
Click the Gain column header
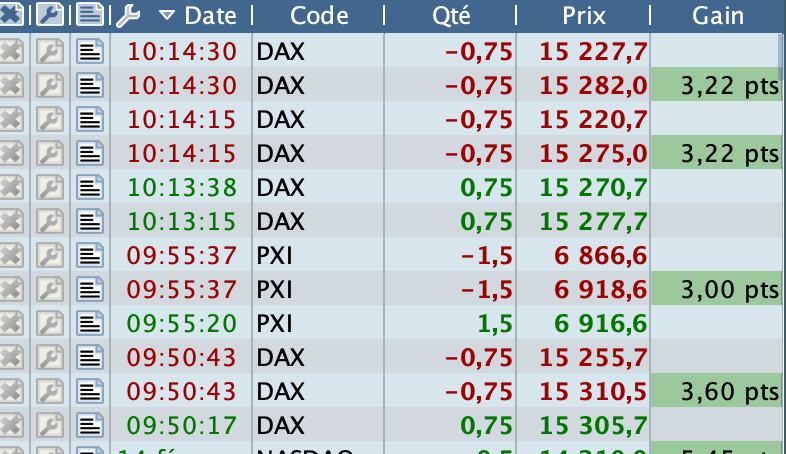click(x=716, y=16)
